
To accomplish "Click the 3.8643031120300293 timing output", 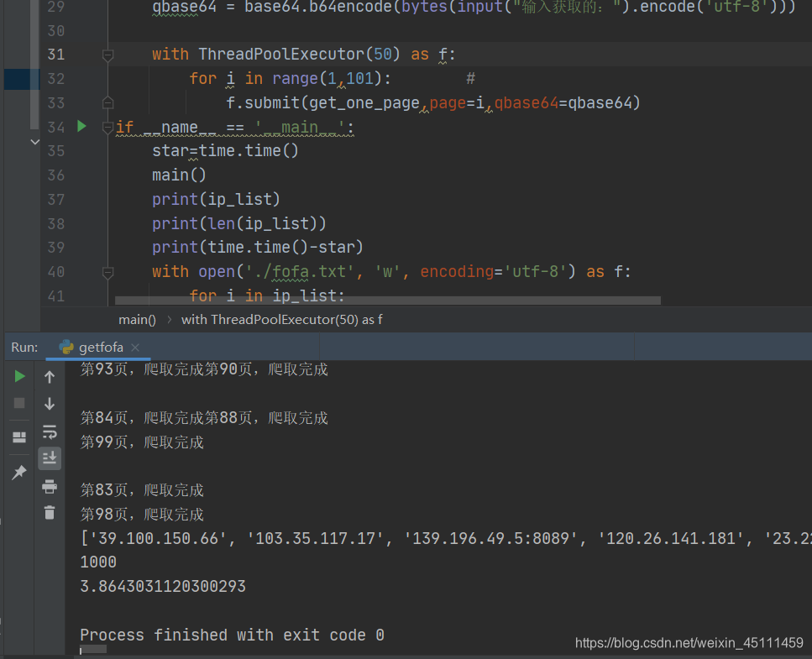I will [x=163, y=587].
